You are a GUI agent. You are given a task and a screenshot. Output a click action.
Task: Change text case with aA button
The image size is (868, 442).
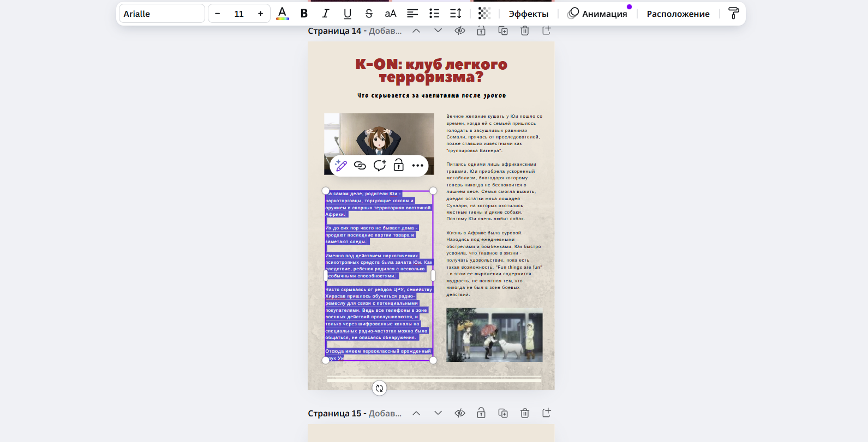391,14
